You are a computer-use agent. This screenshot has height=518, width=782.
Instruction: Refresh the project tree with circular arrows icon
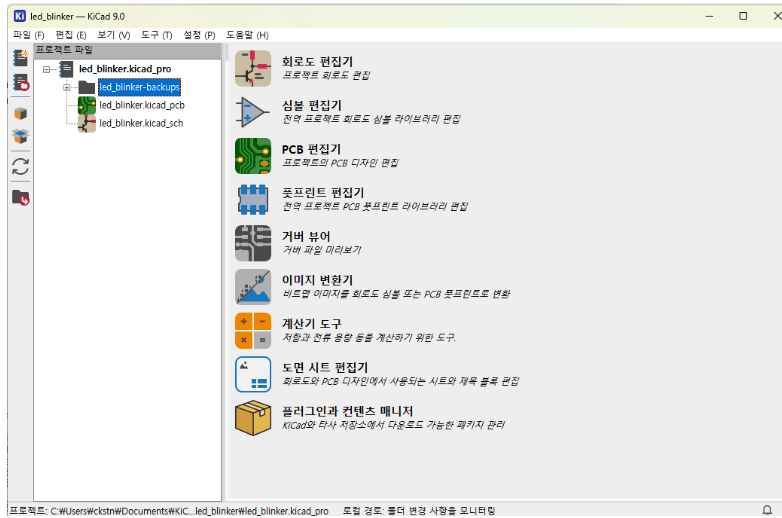click(x=20, y=167)
